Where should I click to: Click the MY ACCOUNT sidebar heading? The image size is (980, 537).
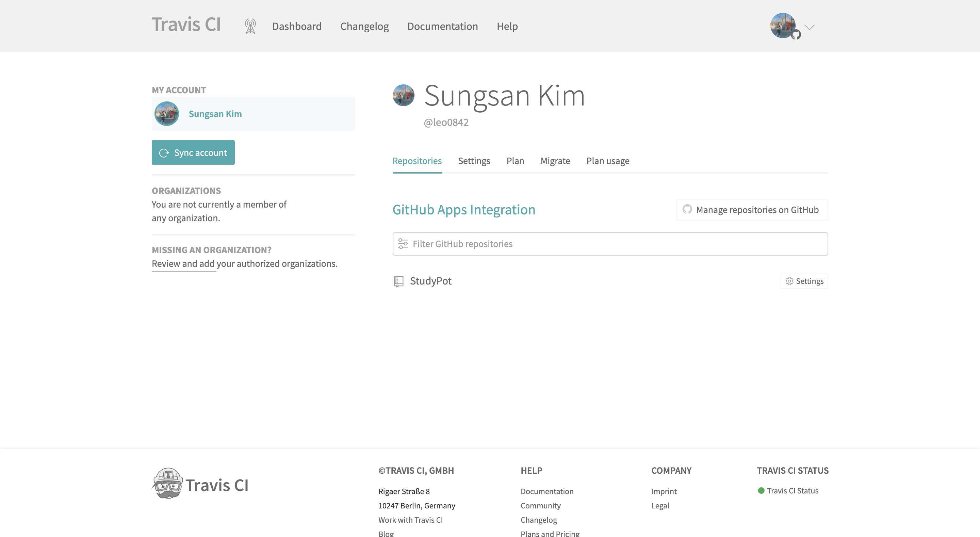179,90
